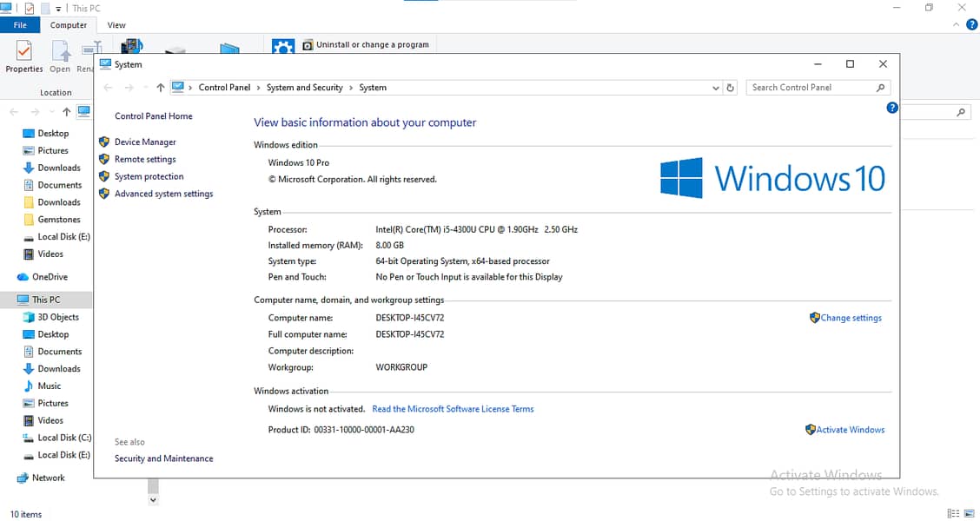Open Customize Quick Access Toolbar dropdown arrow
980x521 pixels.
tap(58, 9)
